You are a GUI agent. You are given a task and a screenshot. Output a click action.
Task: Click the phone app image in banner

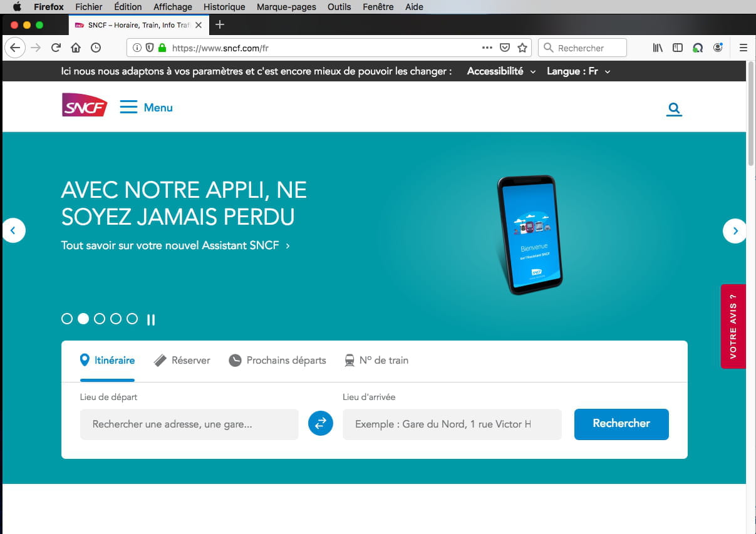(530, 235)
